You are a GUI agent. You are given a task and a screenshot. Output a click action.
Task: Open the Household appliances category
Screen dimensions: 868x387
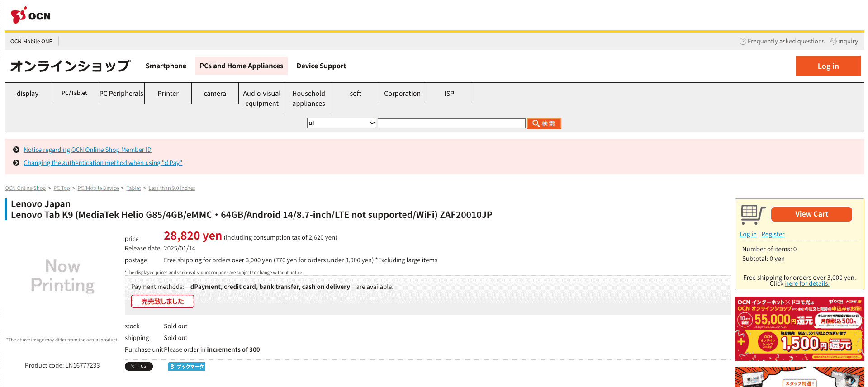coord(308,98)
